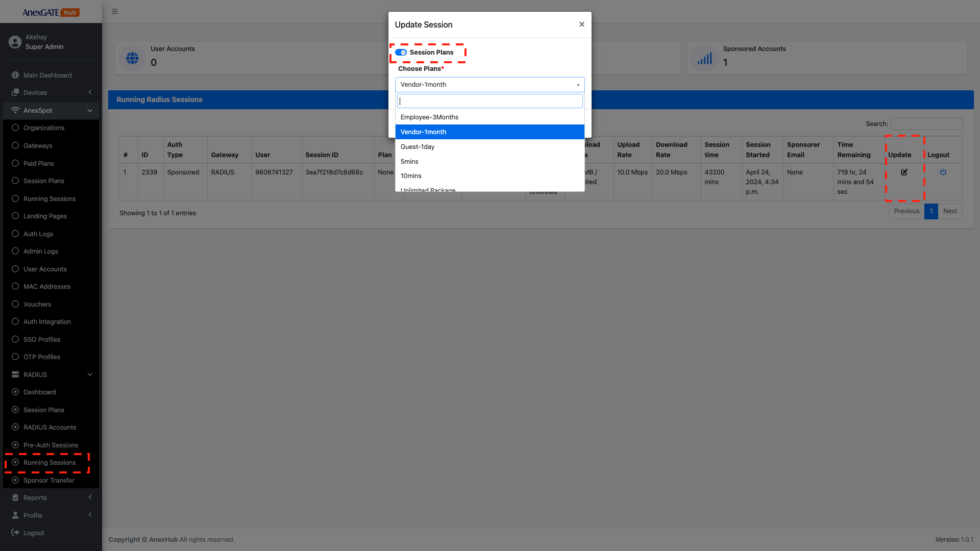
Task: Go to Next page of sessions
Action: click(949, 211)
